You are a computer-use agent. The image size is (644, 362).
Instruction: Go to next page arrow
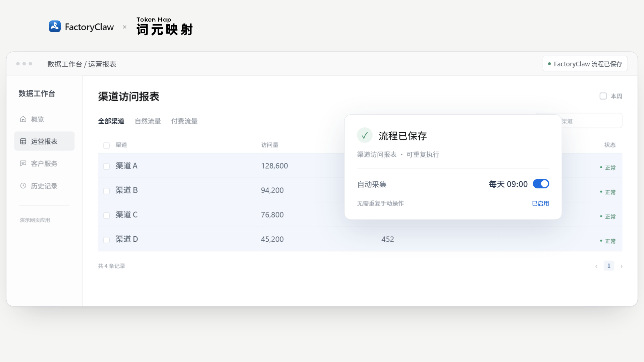(x=622, y=266)
